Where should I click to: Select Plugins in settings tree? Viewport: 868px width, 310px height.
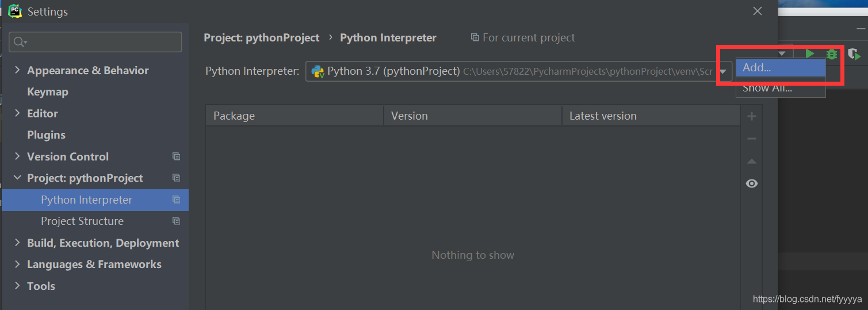46,135
